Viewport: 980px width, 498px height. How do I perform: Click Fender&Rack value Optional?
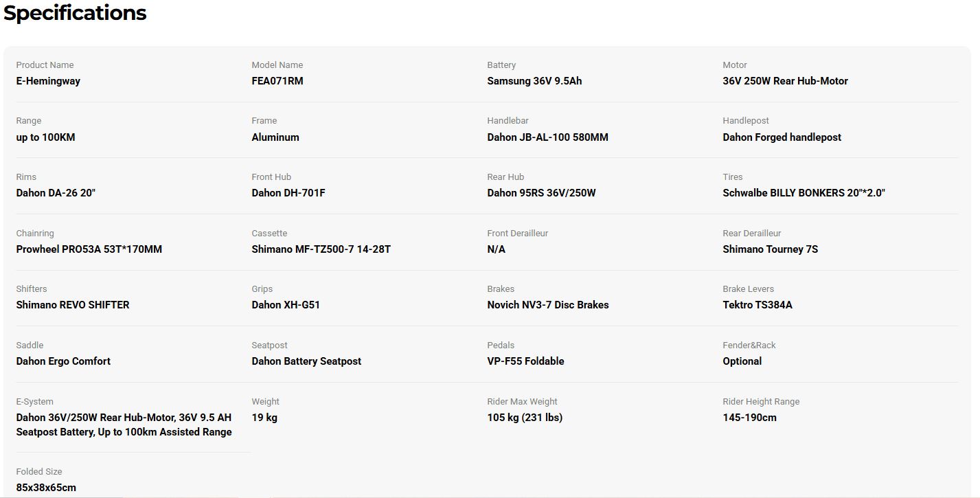[x=742, y=361]
